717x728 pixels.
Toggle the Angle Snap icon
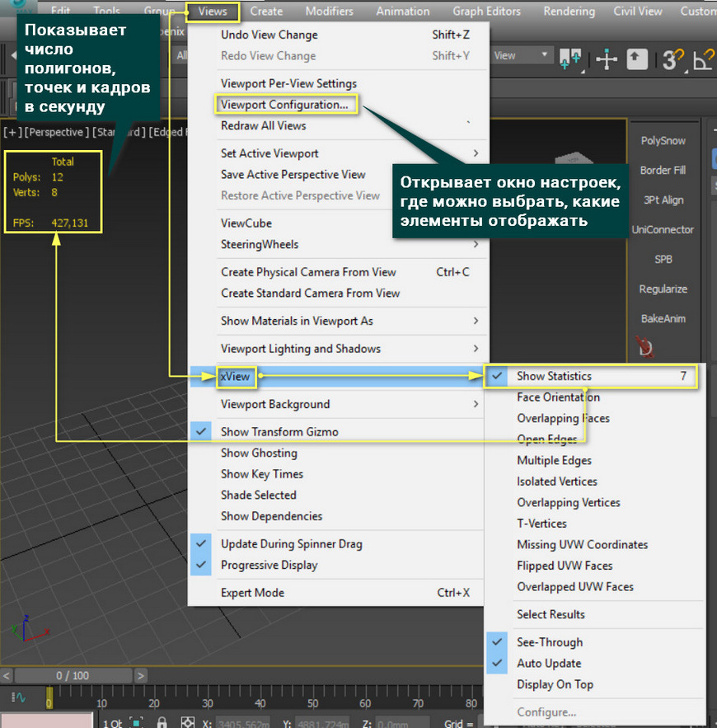(702, 59)
